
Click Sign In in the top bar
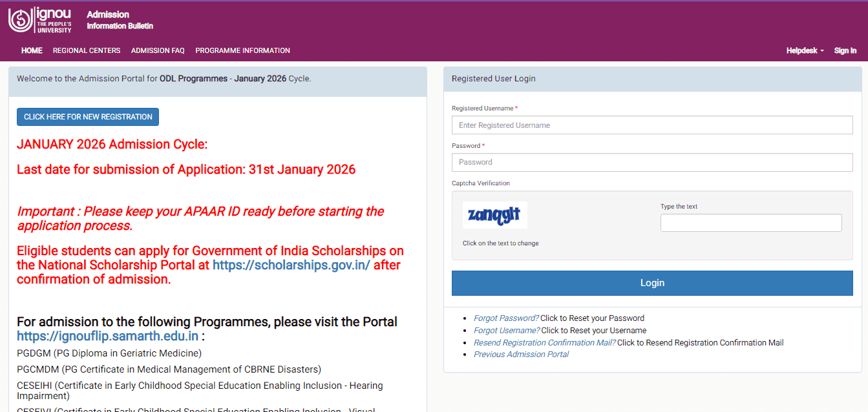pyautogui.click(x=845, y=50)
